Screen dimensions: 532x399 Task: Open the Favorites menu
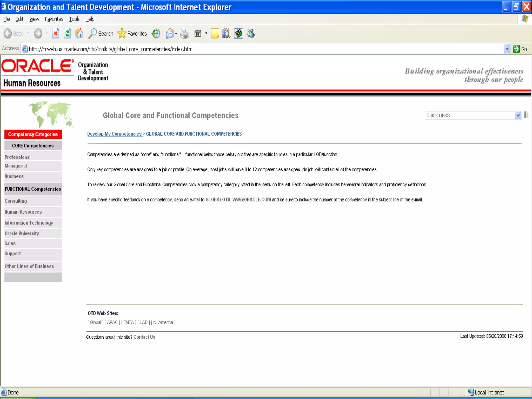pos(54,19)
